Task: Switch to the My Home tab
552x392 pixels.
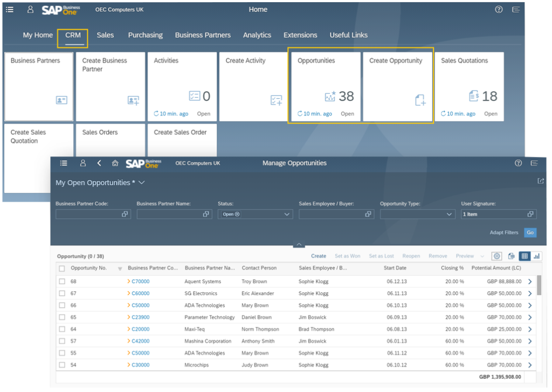Action: pyautogui.click(x=38, y=35)
